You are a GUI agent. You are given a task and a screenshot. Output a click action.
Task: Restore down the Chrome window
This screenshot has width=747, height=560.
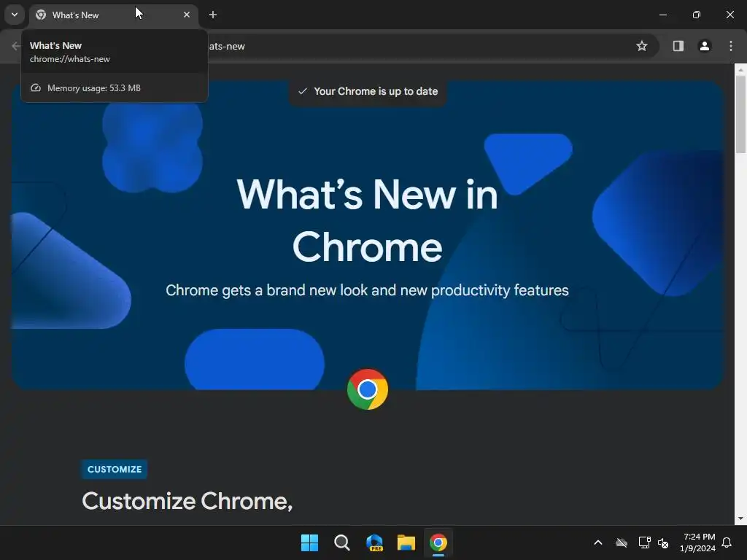click(x=697, y=15)
